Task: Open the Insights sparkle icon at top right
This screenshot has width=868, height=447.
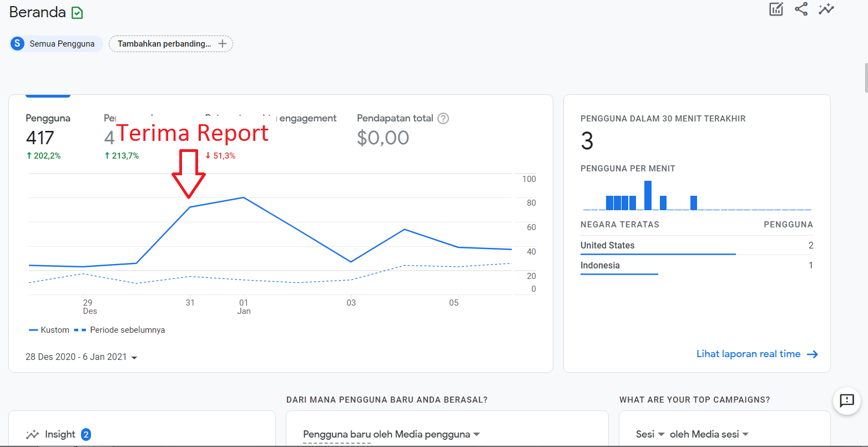Action: coord(826,9)
